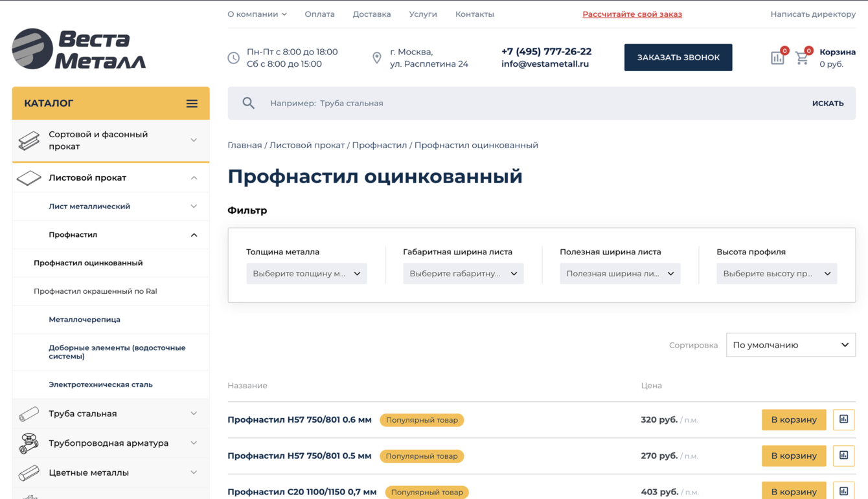Click the Труба стальная pipe icon

point(29,414)
